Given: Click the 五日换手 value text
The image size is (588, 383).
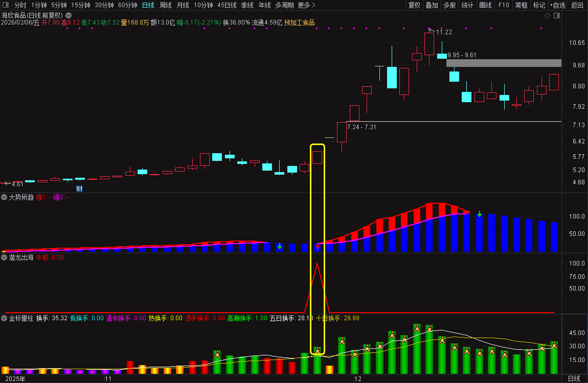Looking at the screenshot, I should point(291,318).
